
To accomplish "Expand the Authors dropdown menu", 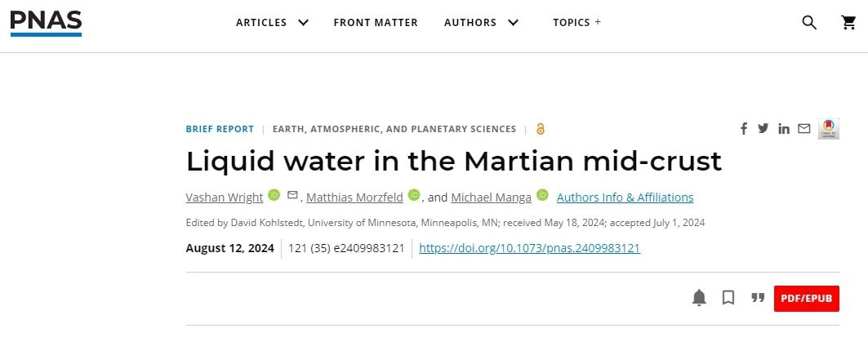I will (x=481, y=23).
